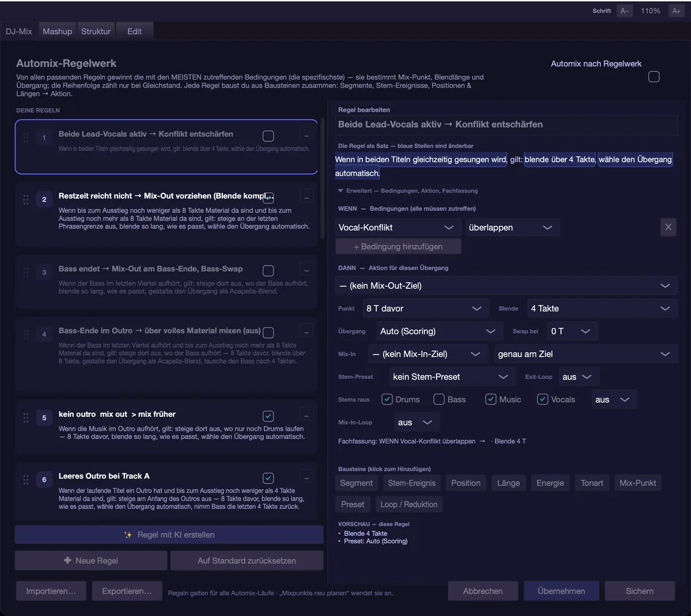
Task: Disable the 'Leeres Outro bei Track A' checkbox
Action: pos(268,478)
